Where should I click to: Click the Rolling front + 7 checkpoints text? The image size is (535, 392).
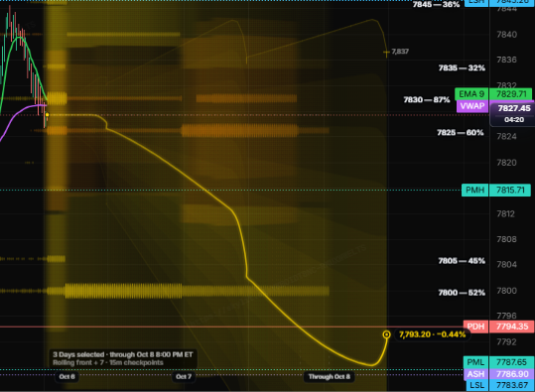tap(108, 362)
